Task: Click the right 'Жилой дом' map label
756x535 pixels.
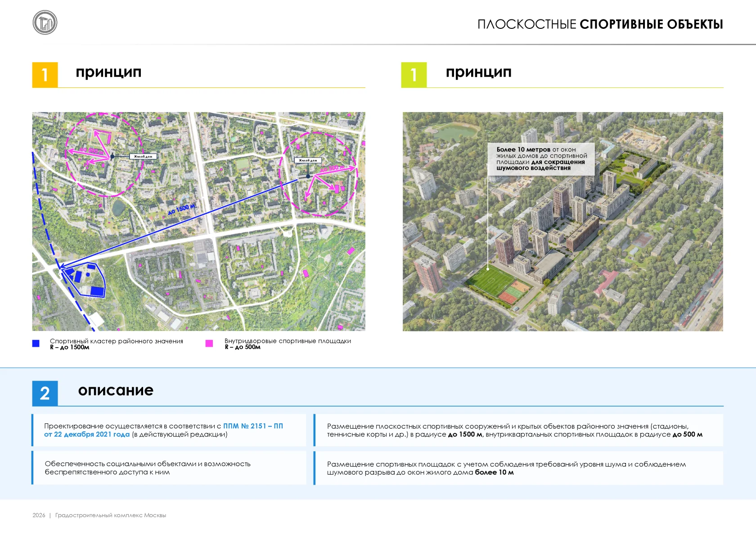Action: pyautogui.click(x=308, y=160)
